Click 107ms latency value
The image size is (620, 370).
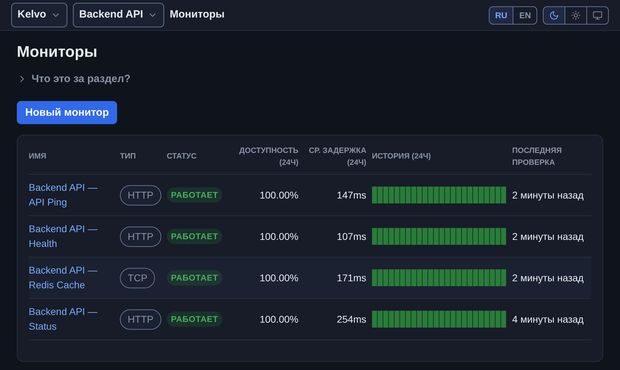[351, 237]
